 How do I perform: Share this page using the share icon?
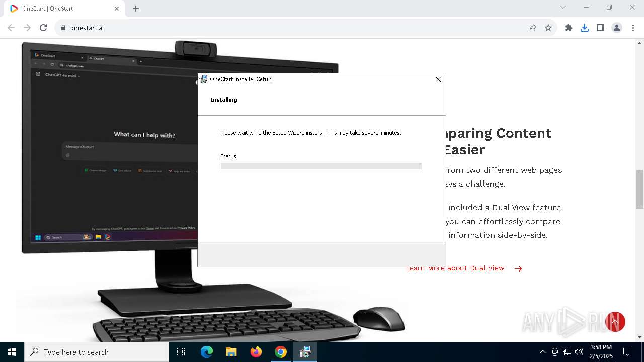[x=532, y=28]
